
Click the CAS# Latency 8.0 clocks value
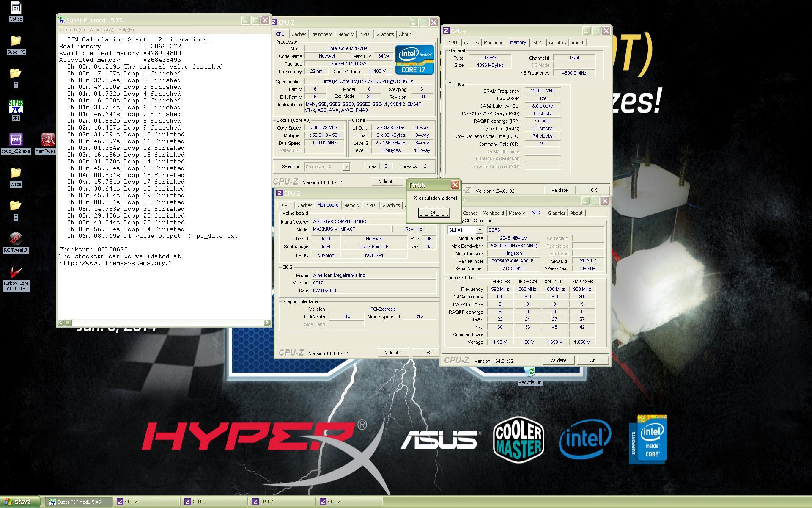pos(542,106)
